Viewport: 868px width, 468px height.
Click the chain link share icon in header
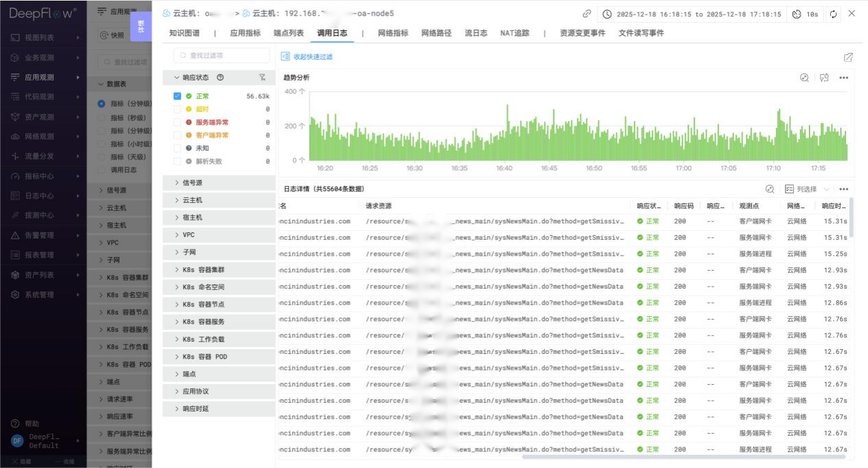point(586,13)
